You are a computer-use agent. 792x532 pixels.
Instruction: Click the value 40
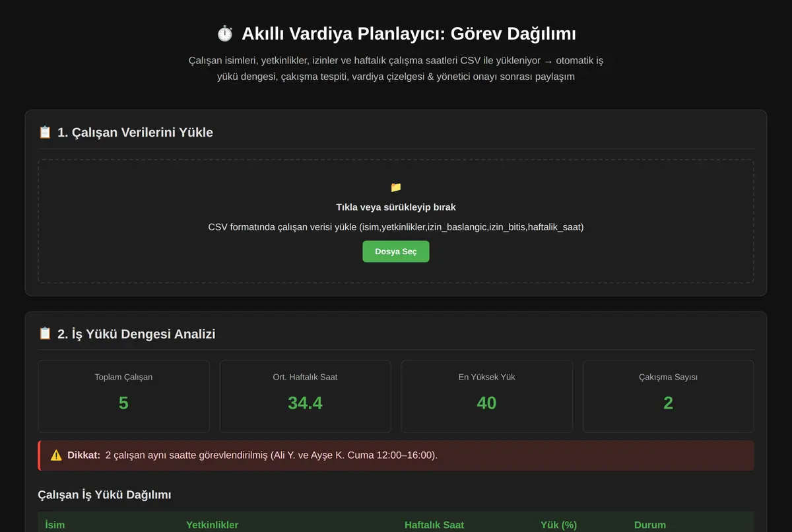[486, 403]
